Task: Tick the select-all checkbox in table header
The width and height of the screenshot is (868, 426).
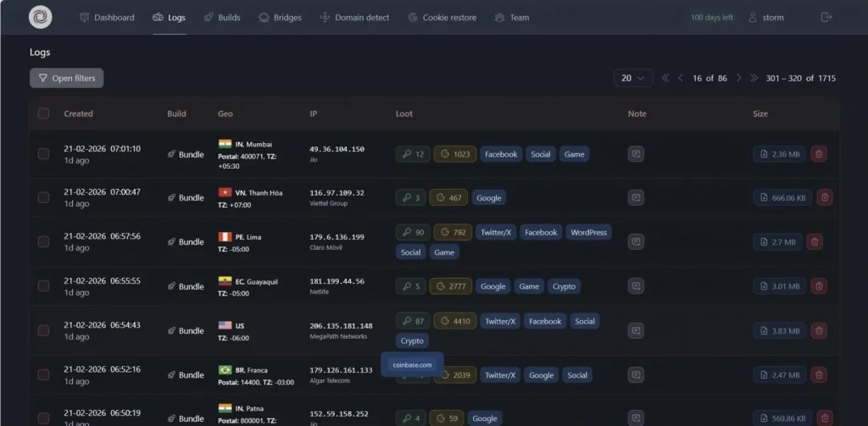Action: [44, 113]
